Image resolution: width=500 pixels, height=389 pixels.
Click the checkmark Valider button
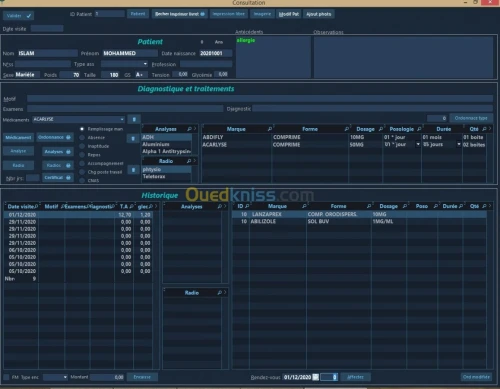coord(18,16)
